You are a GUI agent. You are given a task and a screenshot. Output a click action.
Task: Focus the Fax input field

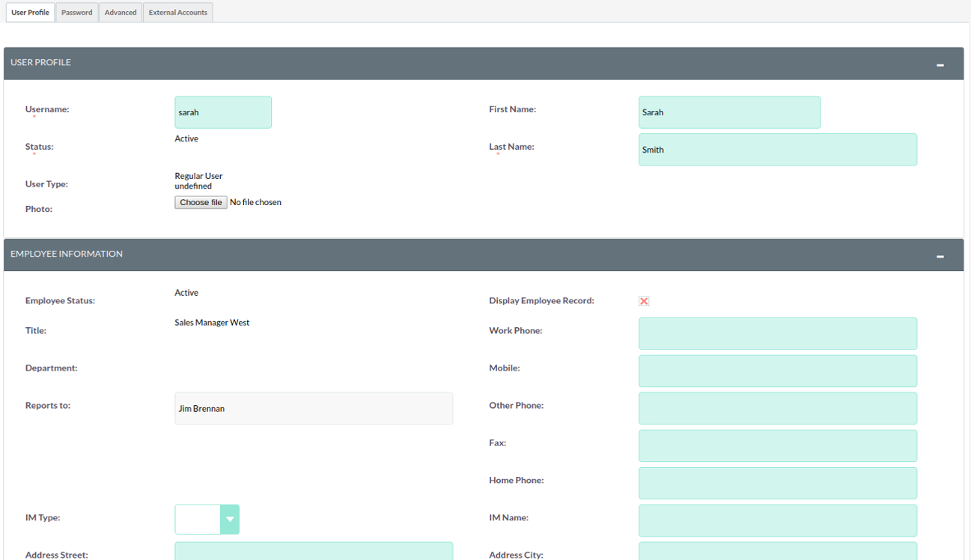click(x=777, y=446)
